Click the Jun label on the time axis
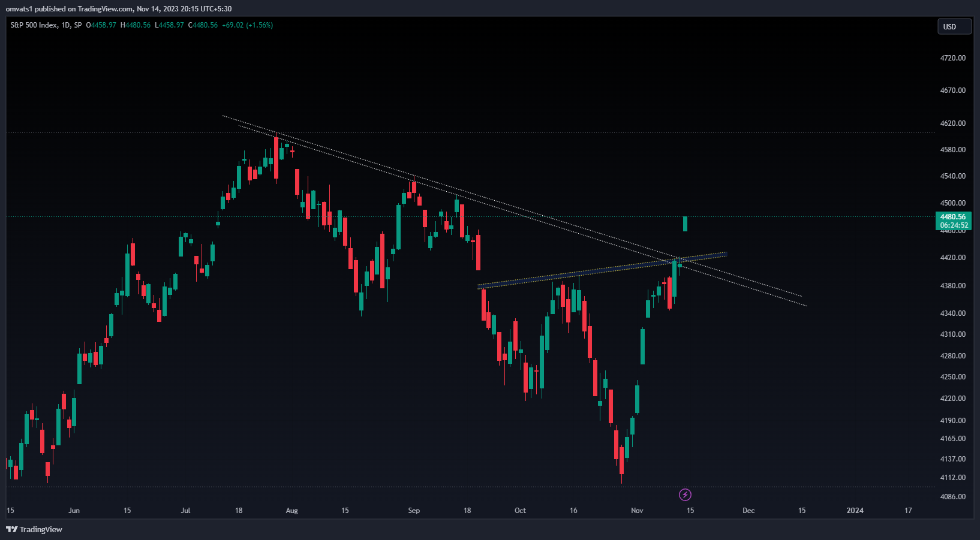This screenshot has height=540, width=980. [74, 511]
